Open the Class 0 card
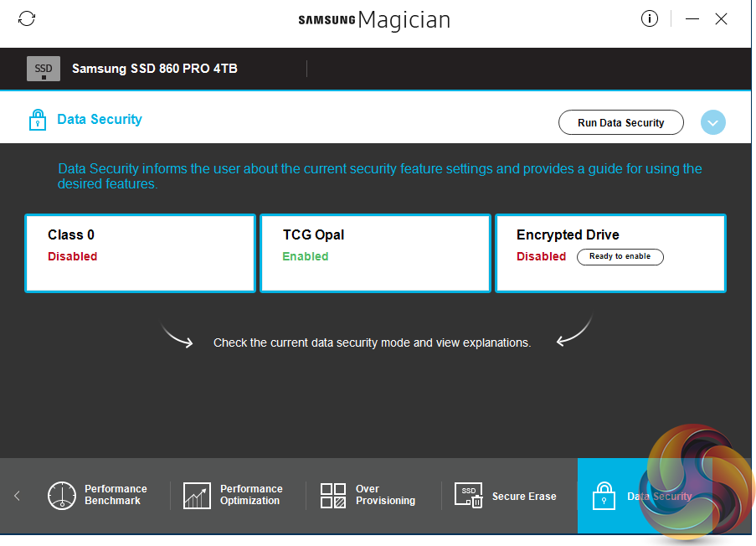The width and height of the screenshot is (756, 546). click(x=141, y=253)
